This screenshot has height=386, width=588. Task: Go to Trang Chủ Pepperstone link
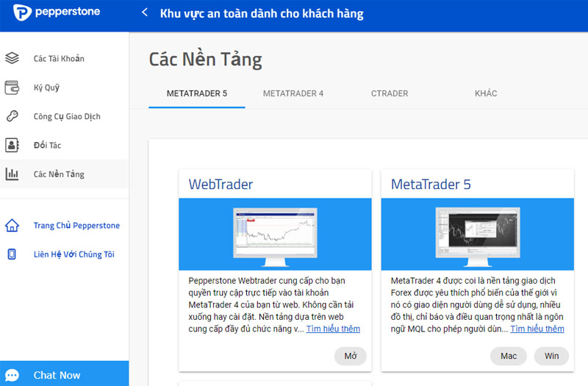click(x=76, y=226)
